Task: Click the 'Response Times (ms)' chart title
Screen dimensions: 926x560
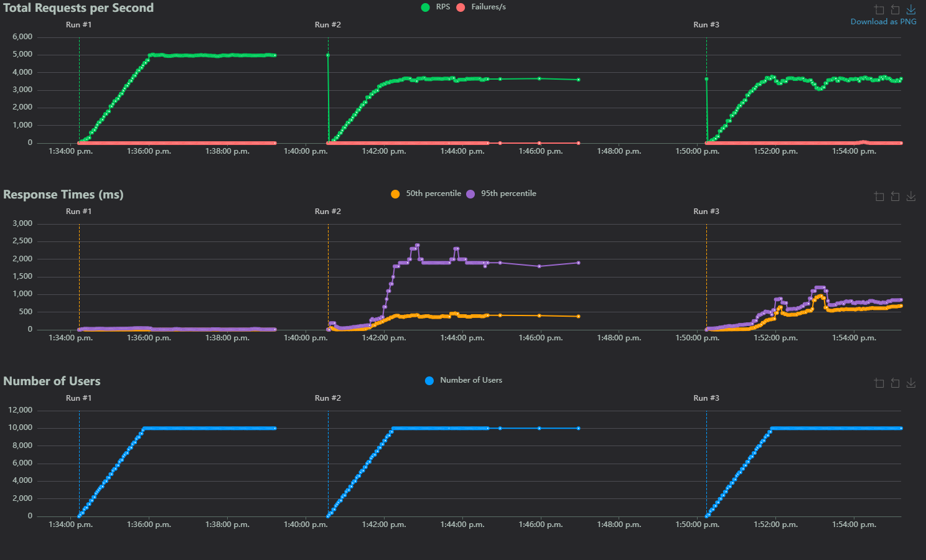Action: pos(63,195)
